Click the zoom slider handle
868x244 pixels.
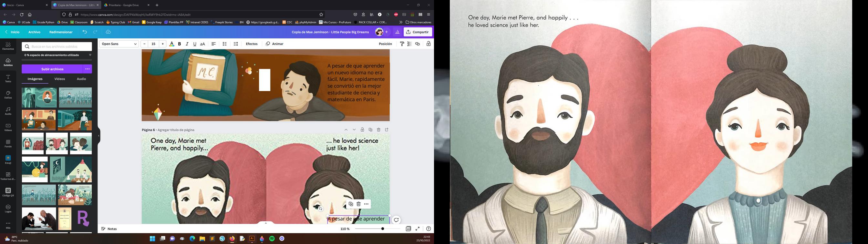coord(383,229)
